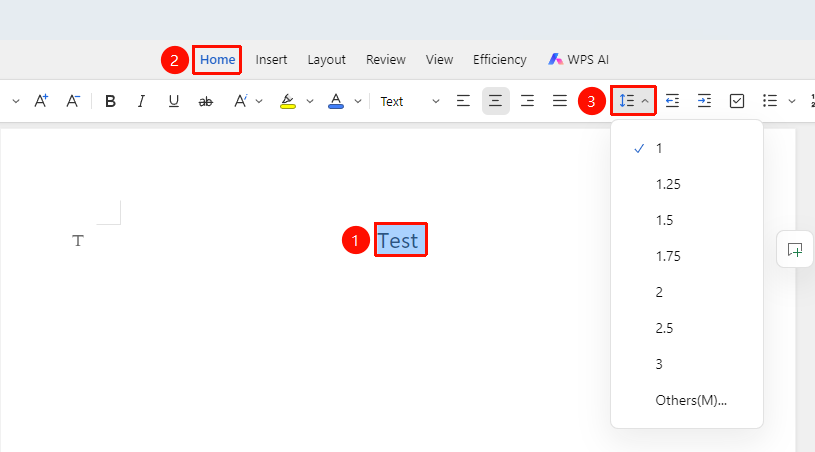Viewport: 815px width, 452px height.
Task: Choose line spacing 1.25
Action: click(x=687, y=184)
